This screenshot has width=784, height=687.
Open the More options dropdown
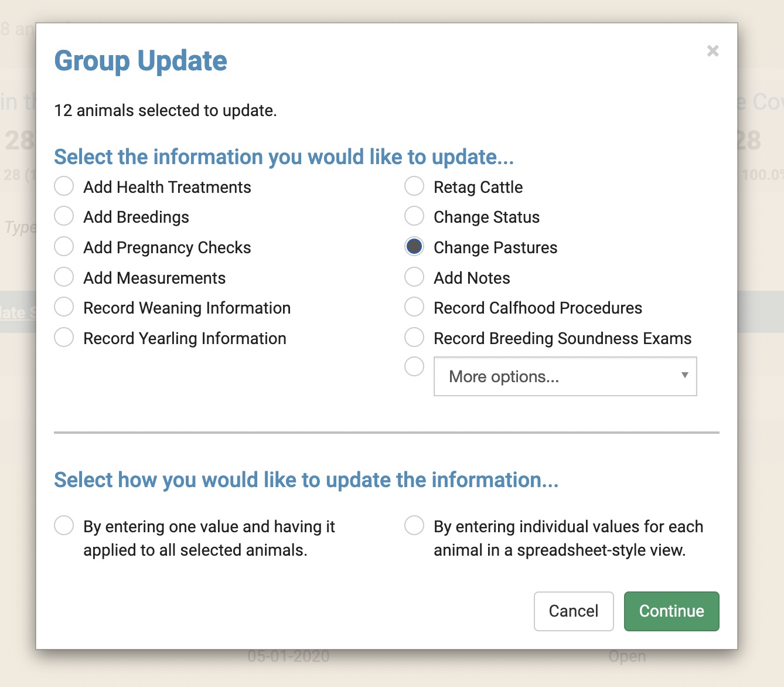pos(557,376)
